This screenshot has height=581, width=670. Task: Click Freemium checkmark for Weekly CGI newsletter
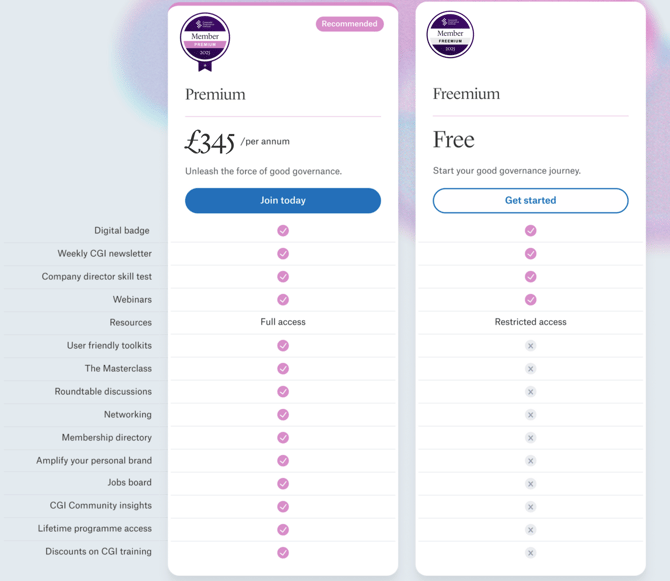531,254
